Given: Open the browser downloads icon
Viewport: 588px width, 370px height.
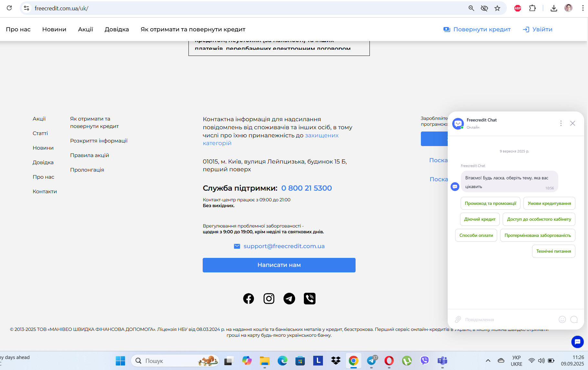Looking at the screenshot, I should click(554, 8).
